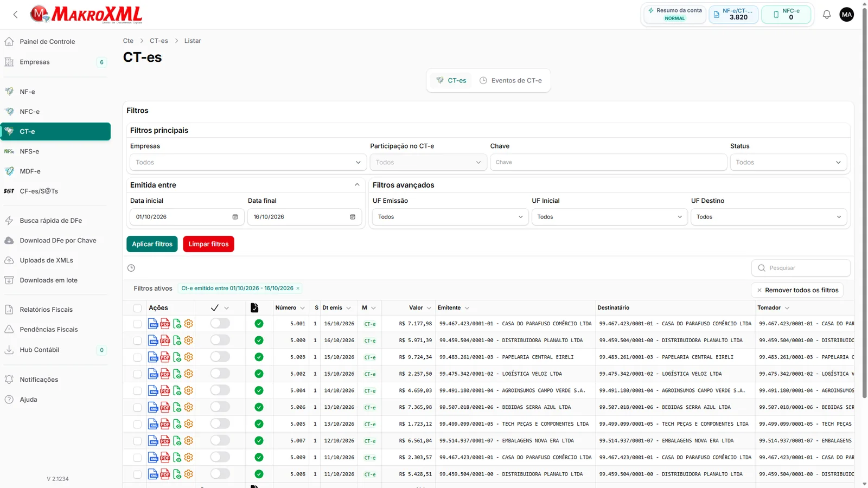Click the Limpar filtros button
The width and height of the screenshot is (868, 488).
pos(208,244)
